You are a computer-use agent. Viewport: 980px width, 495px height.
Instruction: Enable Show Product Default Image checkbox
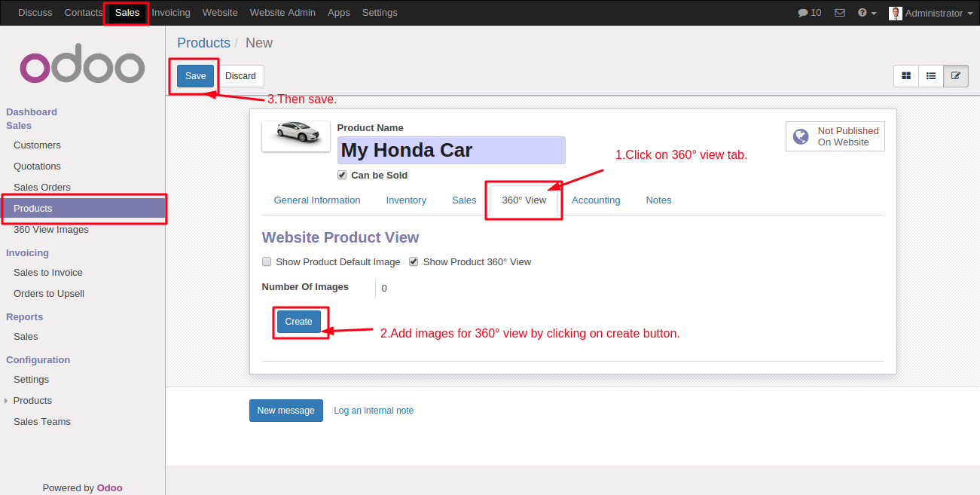pyautogui.click(x=267, y=262)
